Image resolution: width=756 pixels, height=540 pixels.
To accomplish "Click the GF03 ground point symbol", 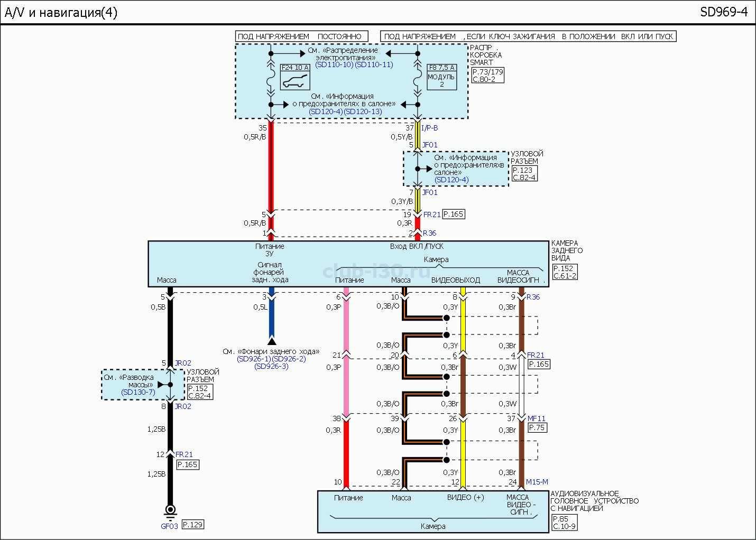I will (170, 513).
